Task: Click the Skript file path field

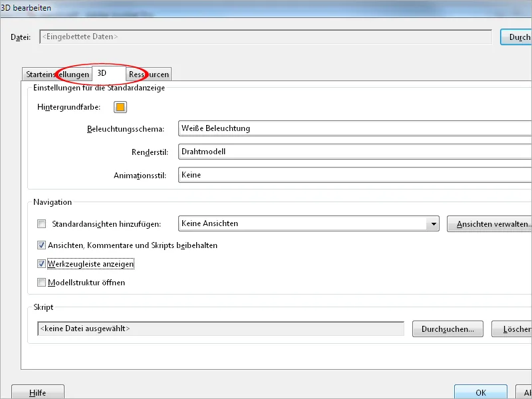Action: tap(221, 329)
